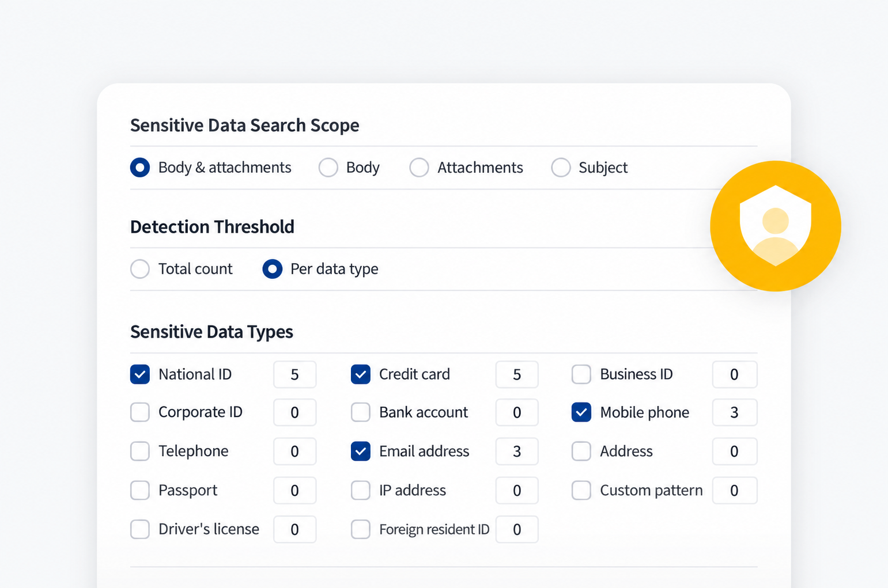The image size is (888, 588).
Task: Focus the Custom pattern count field
Action: (x=735, y=491)
